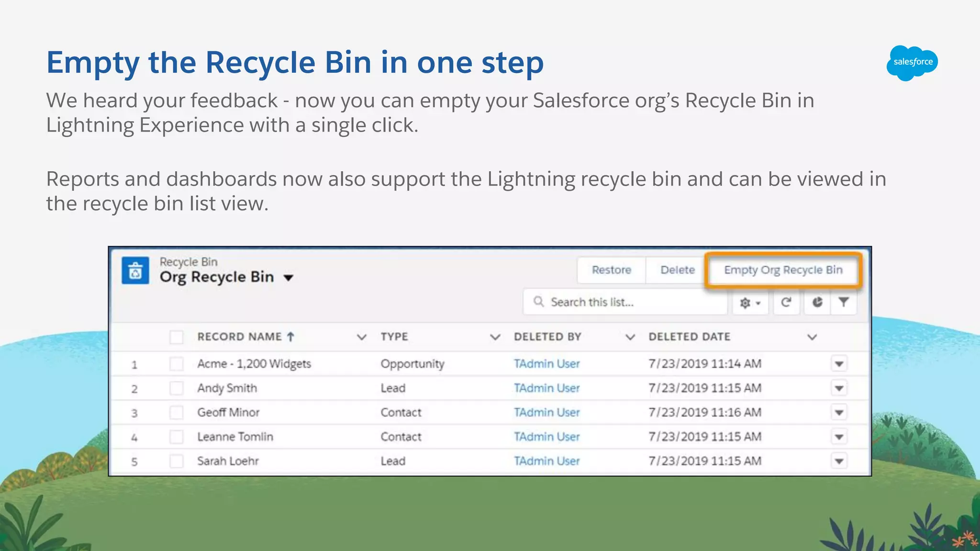Screen dimensions: 980x551
Task: Click Empty Org Recycle Bin button
Action: pyautogui.click(x=783, y=270)
